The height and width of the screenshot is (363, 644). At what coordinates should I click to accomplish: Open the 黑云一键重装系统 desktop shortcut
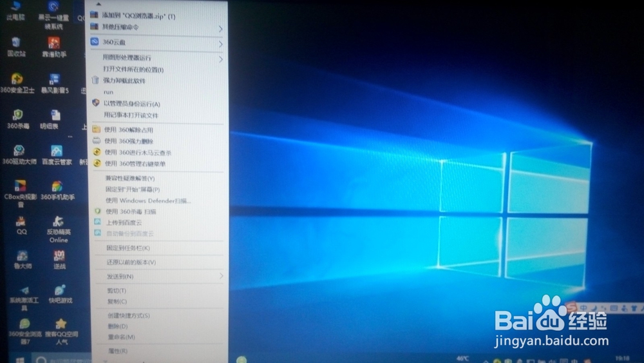(x=53, y=15)
